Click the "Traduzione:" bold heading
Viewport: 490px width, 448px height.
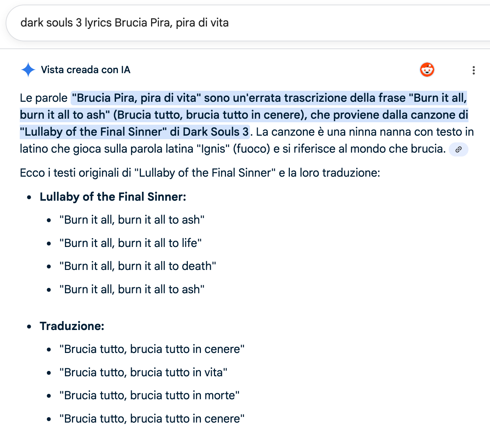point(72,326)
